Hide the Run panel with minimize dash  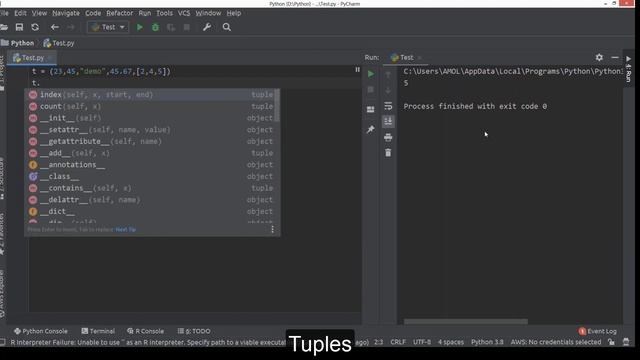[615, 58]
